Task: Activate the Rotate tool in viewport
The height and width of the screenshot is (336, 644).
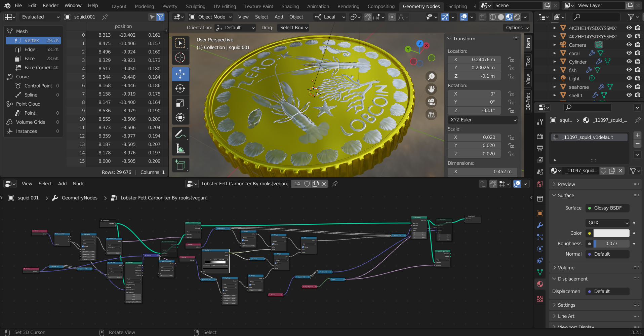Action: click(x=180, y=88)
